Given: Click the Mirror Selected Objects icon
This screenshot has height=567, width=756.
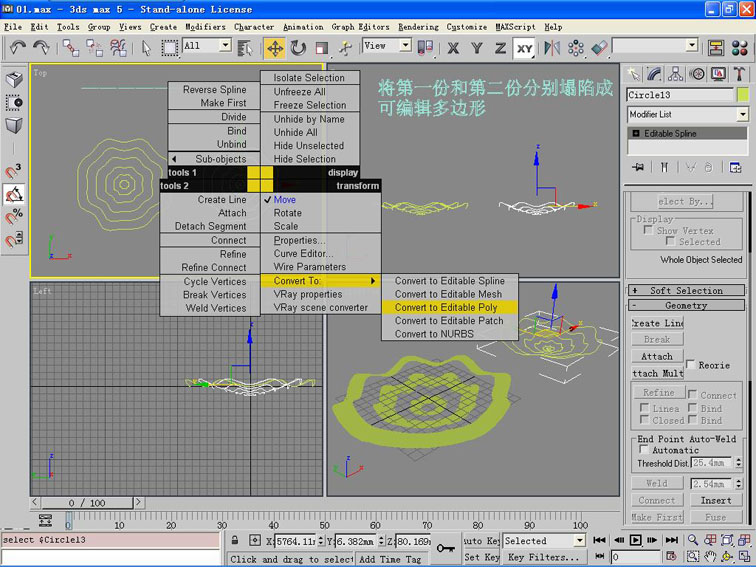Looking at the screenshot, I should 552,48.
